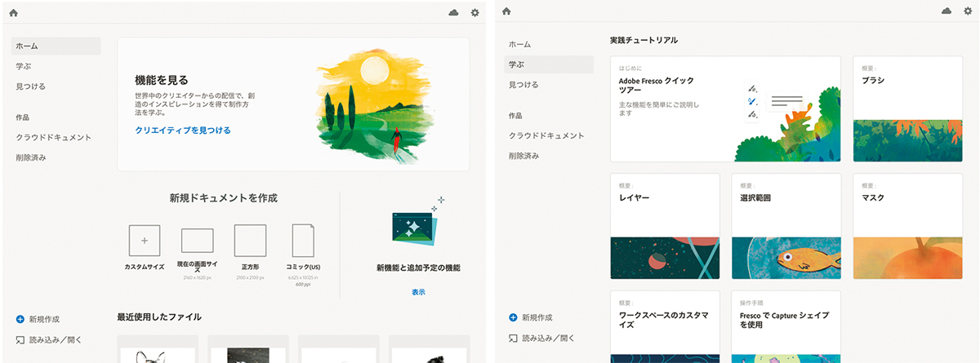Select 削除済み in the left-hand screen sidebar
980x363 pixels.
tap(31, 157)
